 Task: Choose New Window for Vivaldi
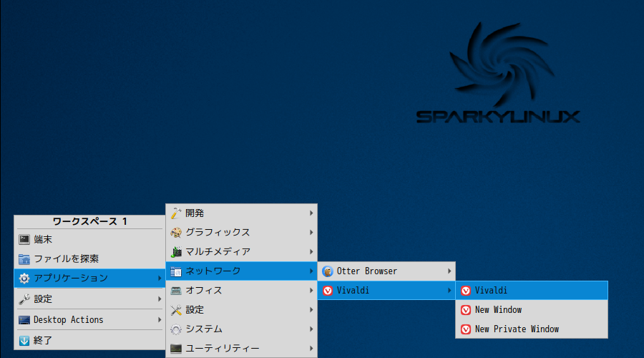tap(532, 310)
